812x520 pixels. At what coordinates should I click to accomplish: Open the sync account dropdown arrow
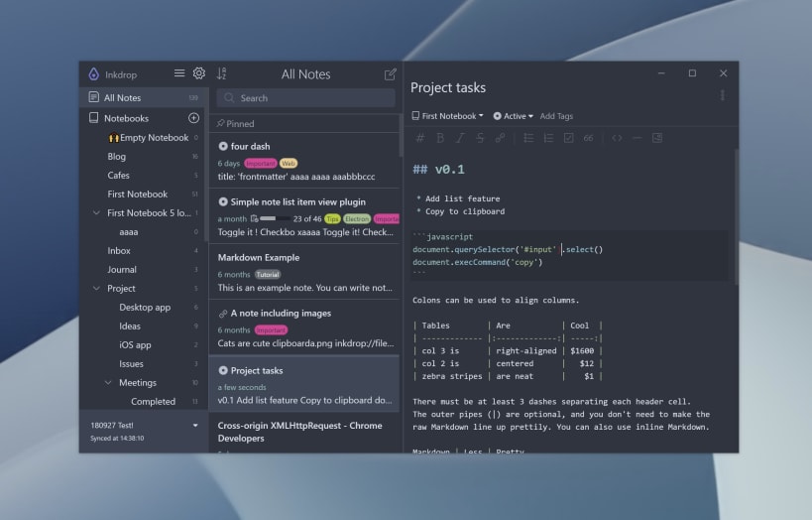195,425
